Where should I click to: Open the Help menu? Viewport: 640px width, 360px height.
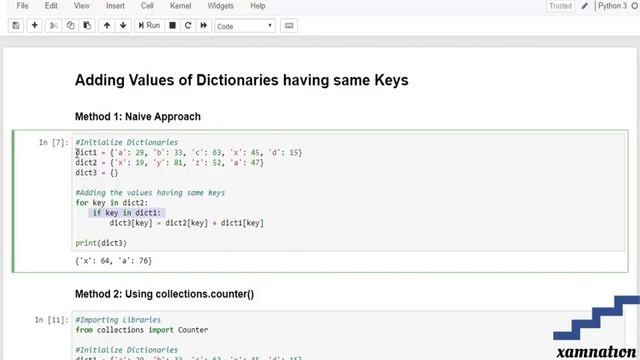click(x=258, y=6)
